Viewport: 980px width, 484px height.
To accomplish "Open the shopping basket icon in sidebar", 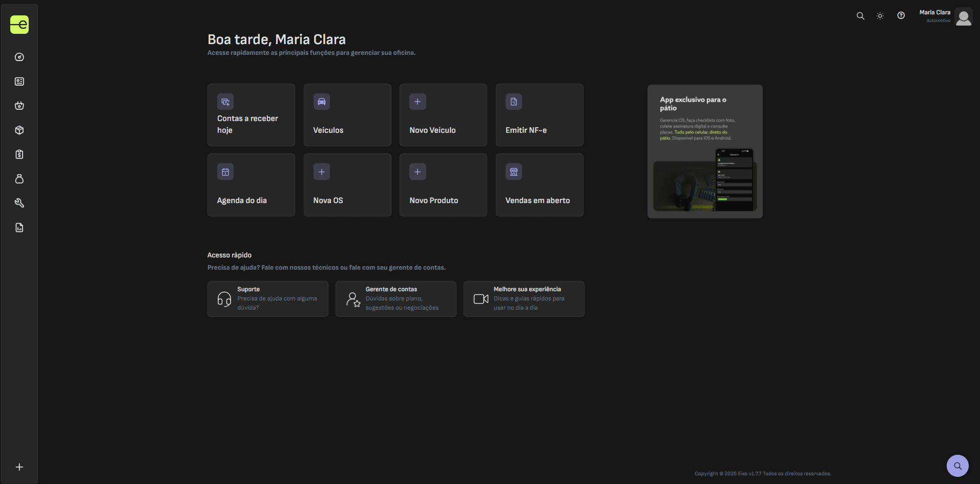I will tap(19, 106).
